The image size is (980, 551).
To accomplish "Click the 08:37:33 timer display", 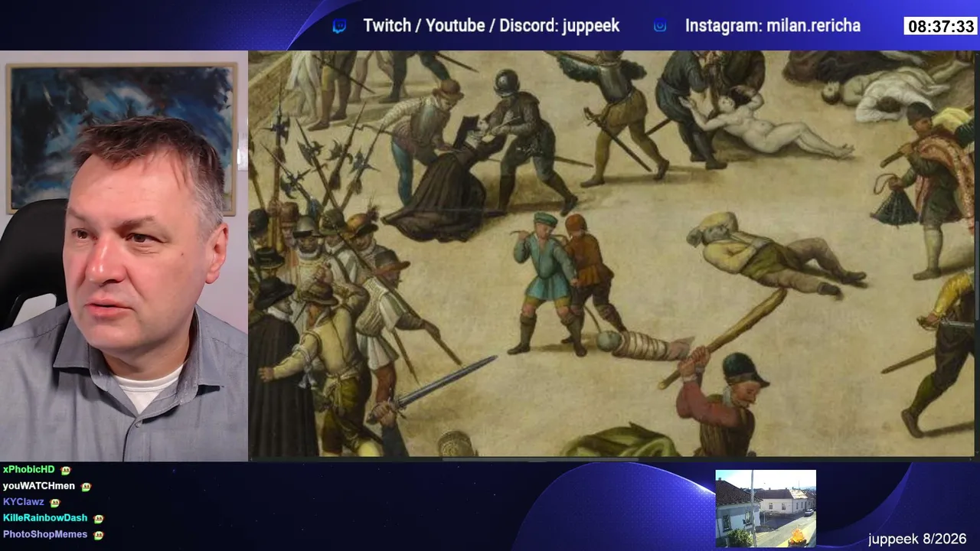I will click(941, 27).
